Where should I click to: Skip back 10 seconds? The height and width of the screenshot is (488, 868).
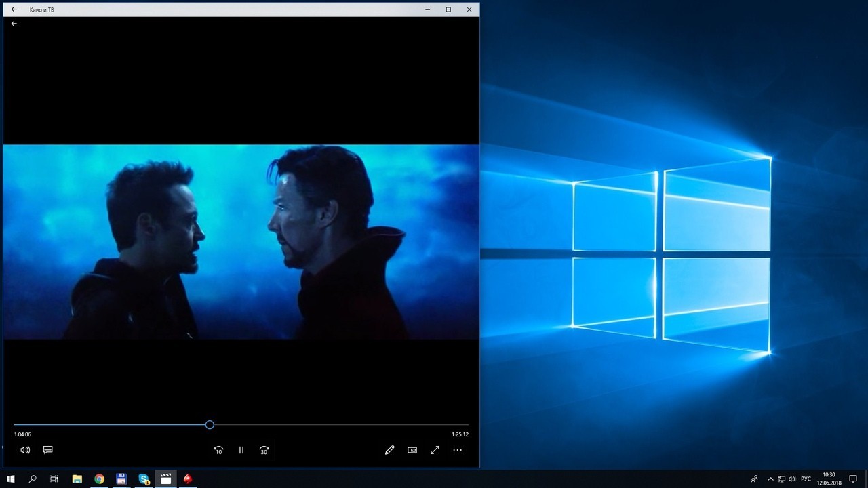(x=218, y=450)
